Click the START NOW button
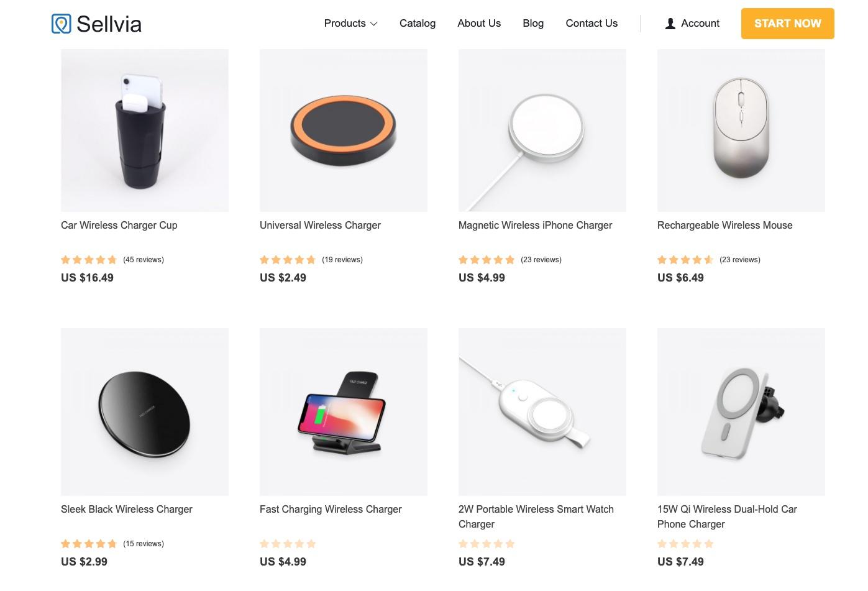 click(x=787, y=24)
